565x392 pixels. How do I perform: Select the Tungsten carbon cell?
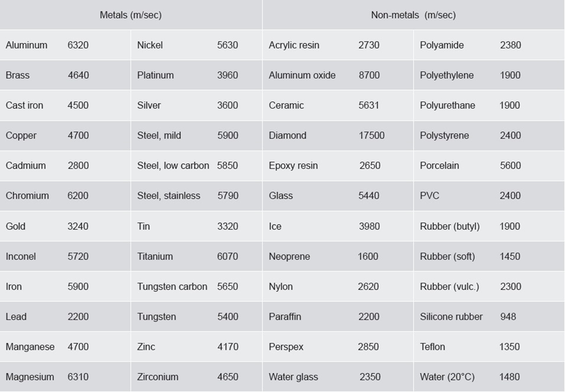(x=172, y=286)
